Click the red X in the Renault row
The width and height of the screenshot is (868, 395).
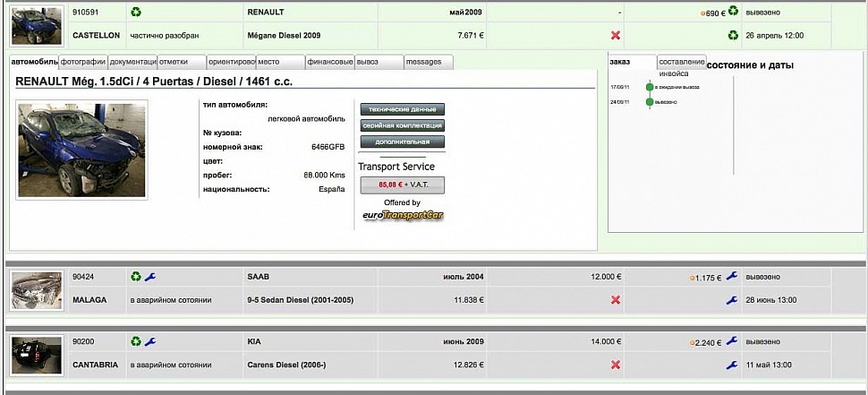615,36
